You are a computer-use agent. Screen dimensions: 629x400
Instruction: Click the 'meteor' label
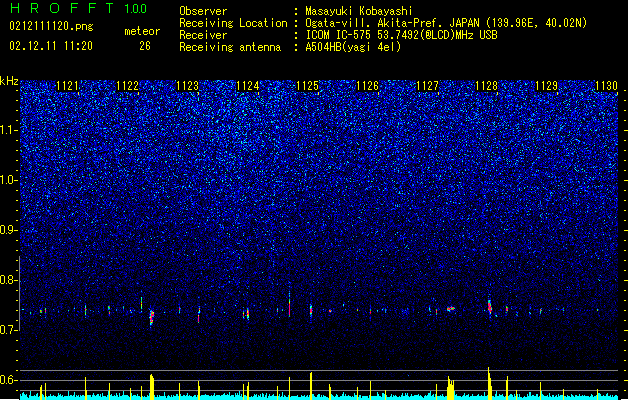pyautogui.click(x=142, y=31)
